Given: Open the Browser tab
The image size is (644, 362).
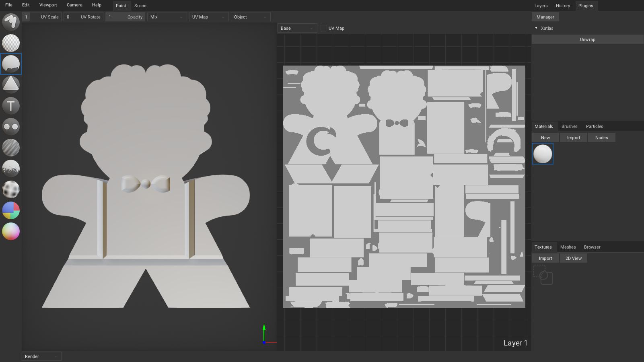Looking at the screenshot, I should tap(592, 247).
